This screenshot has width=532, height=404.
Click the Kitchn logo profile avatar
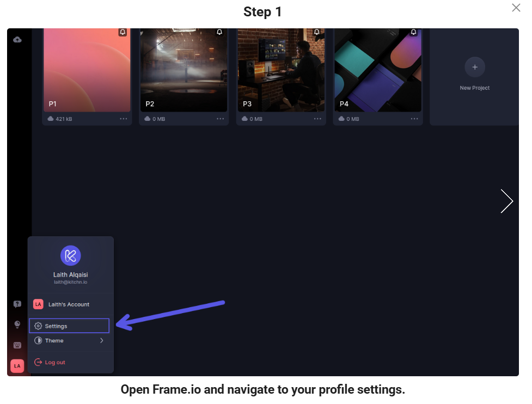click(x=70, y=255)
